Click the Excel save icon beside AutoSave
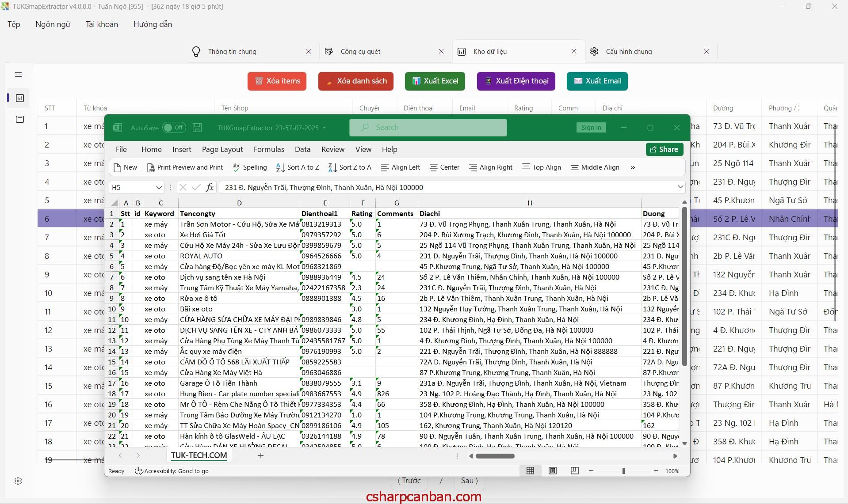848x504 pixels. [x=197, y=128]
